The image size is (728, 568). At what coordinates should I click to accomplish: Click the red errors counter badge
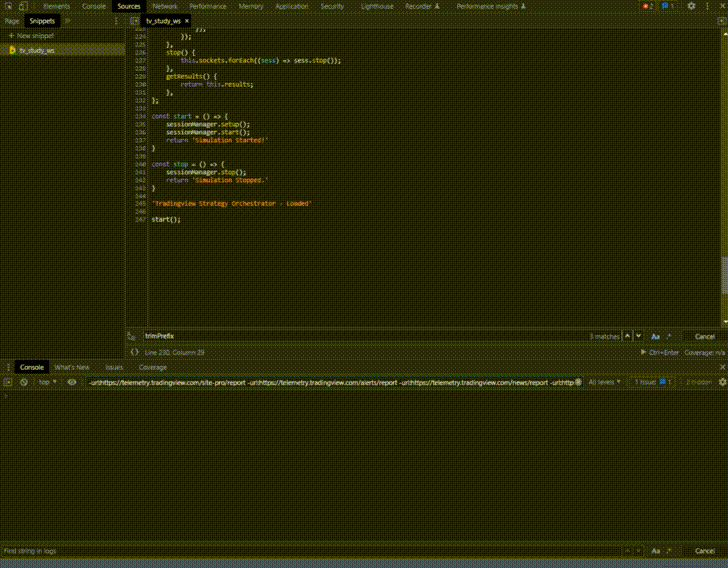pos(647,7)
